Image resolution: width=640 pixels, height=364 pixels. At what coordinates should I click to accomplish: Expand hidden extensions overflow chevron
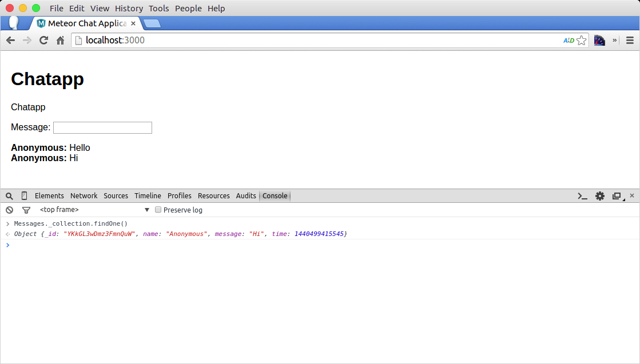(615, 41)
